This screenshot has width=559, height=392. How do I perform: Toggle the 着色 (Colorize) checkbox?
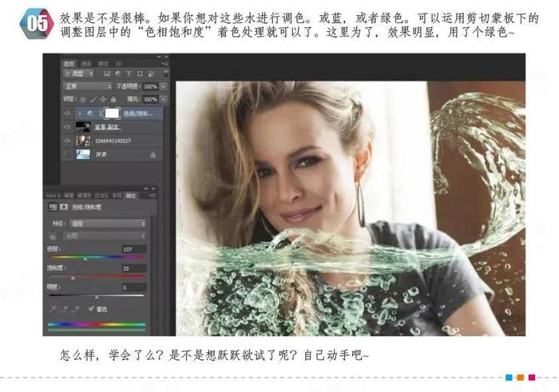click(x=91, y=308)
